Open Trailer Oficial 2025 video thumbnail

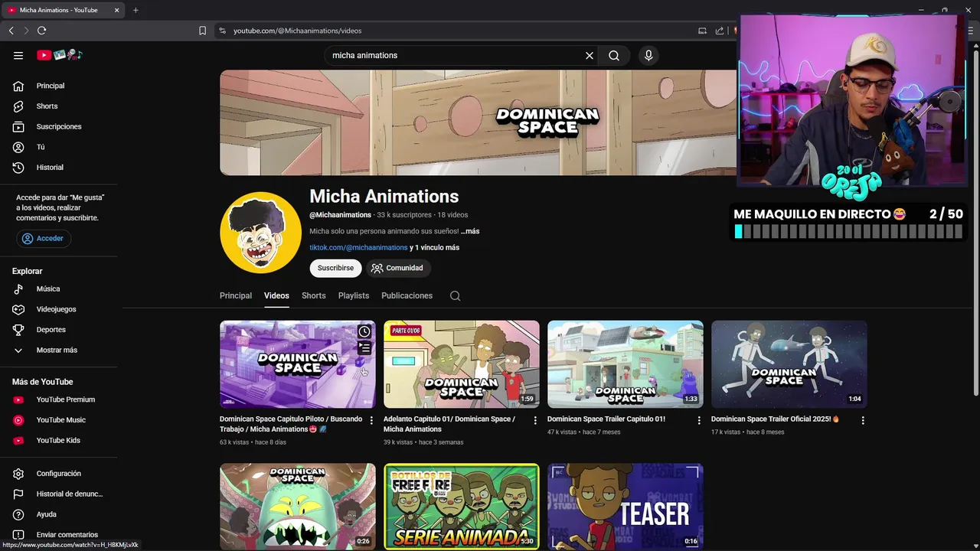click(x=789, y=364)
